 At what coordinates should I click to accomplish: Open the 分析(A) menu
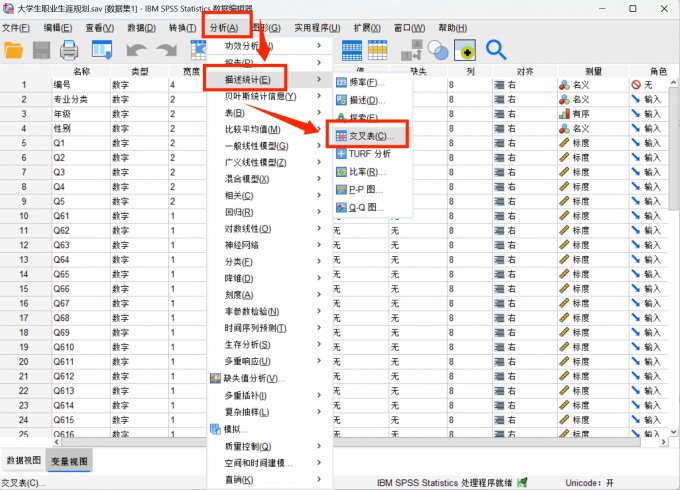224,28
